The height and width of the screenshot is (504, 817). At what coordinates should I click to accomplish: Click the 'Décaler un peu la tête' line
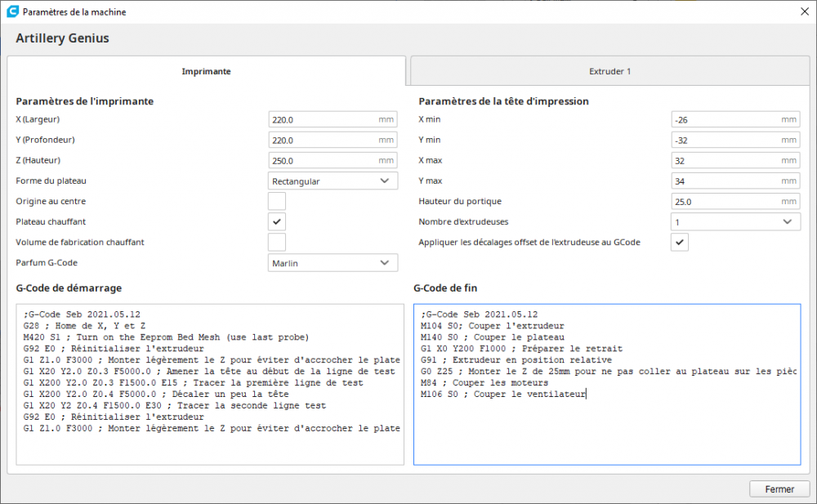(x=156, y=394)
